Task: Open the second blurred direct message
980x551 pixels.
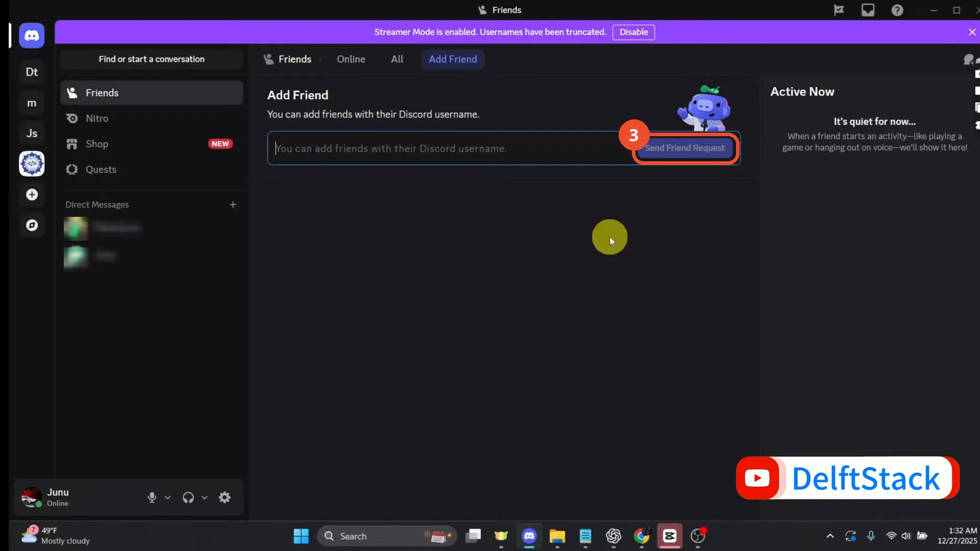Action: coord(152,257)
